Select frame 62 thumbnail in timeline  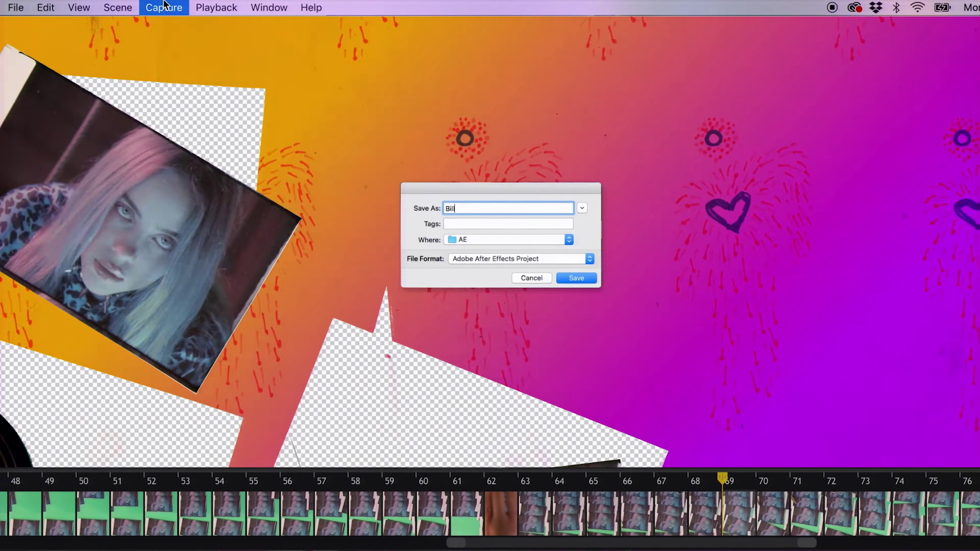[501, 513]
